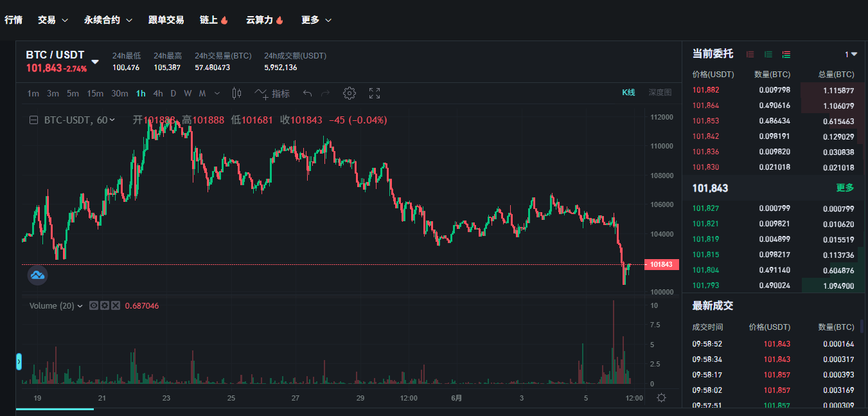The height and width of the screenshot is (416, 868).
Task: Open order book depth precision dropdown
Action: click(x=851, y=55)
